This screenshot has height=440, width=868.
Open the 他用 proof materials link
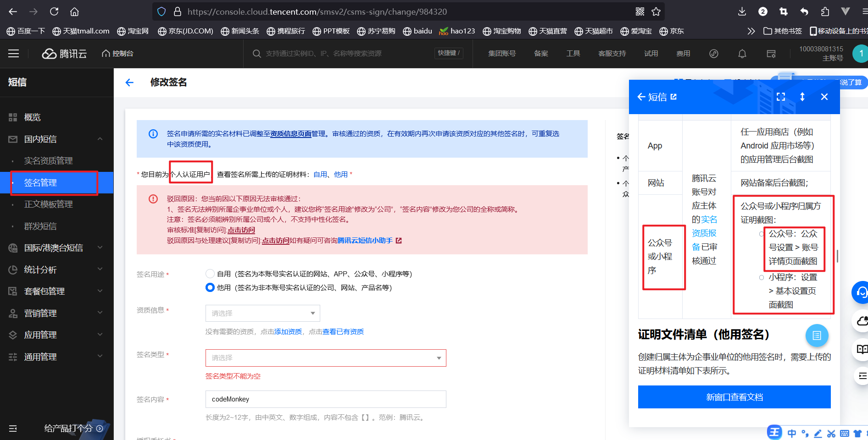pos(341,175)
